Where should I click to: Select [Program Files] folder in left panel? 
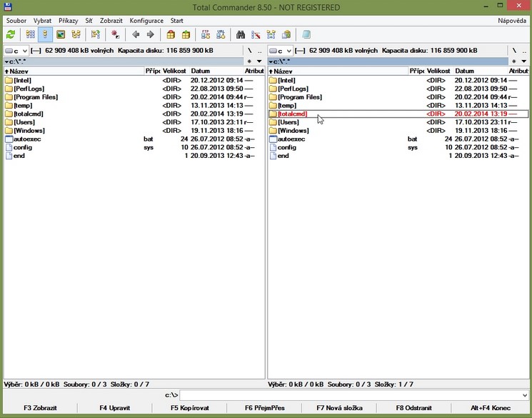click(x=134, y=97)
